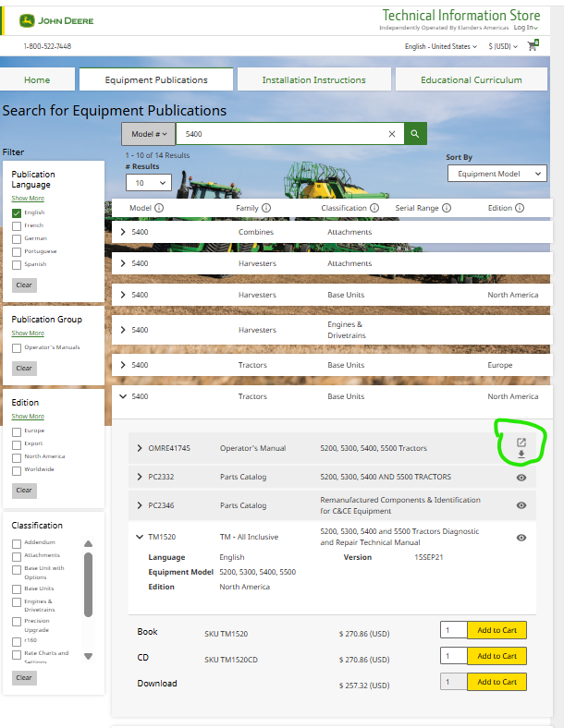
Task: Click the Family column info icon
Action: [x=266, y=208]
